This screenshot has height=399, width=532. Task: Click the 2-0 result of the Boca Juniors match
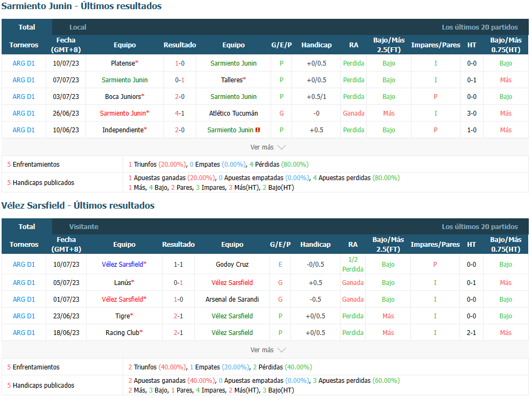point(180,96)
